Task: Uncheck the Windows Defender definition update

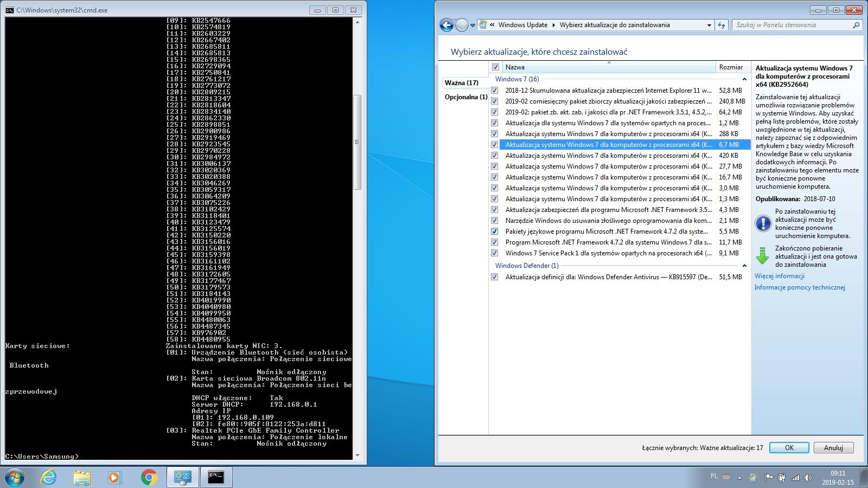Action: click(x=494, y=277)
